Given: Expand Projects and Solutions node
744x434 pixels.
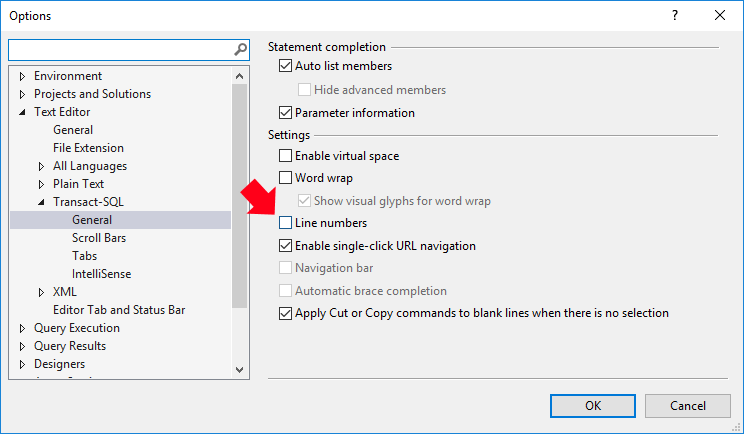Looking at the screenshot, I should click(x=22, y=94).
